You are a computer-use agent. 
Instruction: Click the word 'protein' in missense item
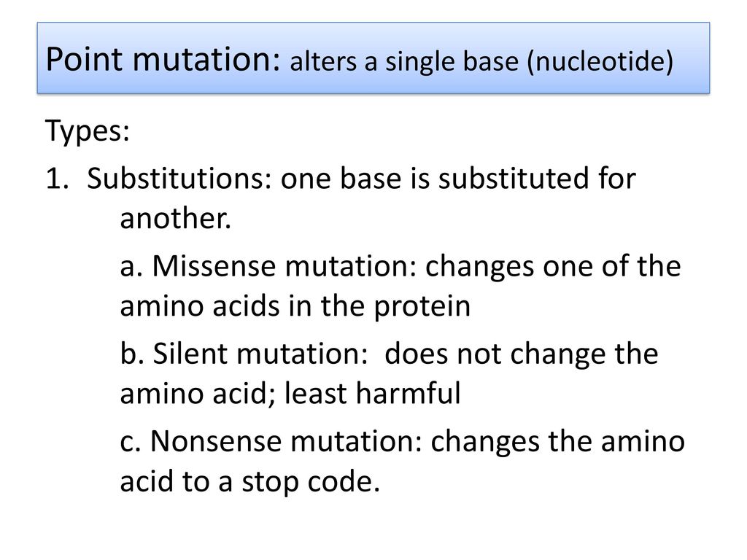coord(422,308)
